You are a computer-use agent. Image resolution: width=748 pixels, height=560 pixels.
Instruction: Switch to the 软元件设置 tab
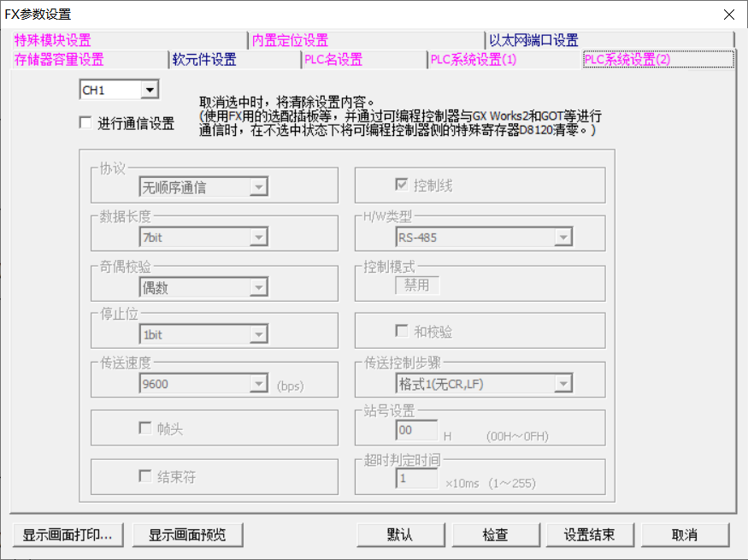[204, 59]
